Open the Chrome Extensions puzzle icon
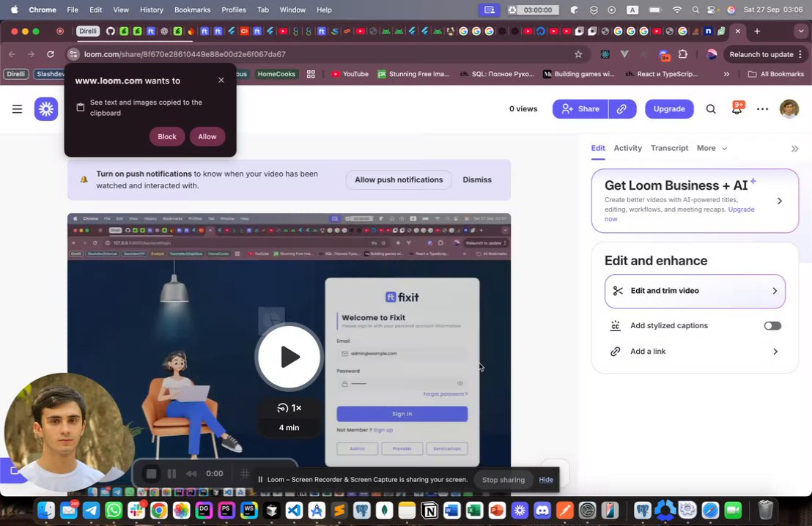The image size is (812, 526). pos(683,54)
